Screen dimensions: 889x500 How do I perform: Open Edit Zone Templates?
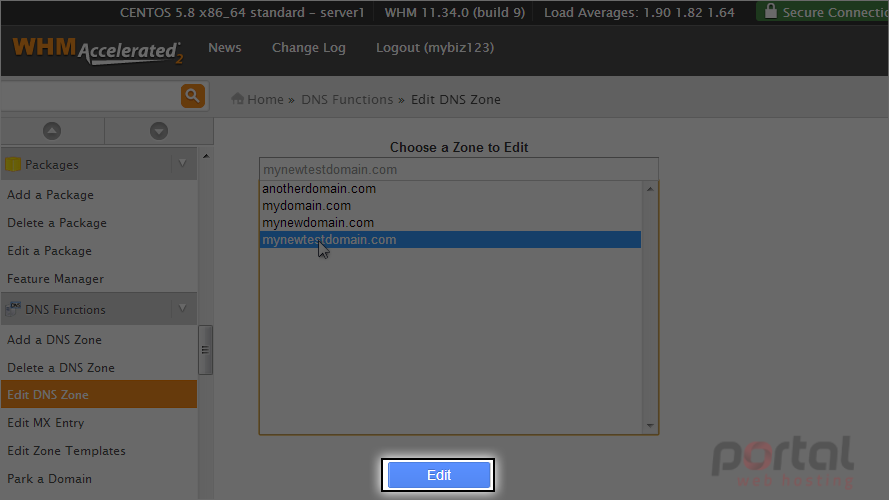pos(66,451)
